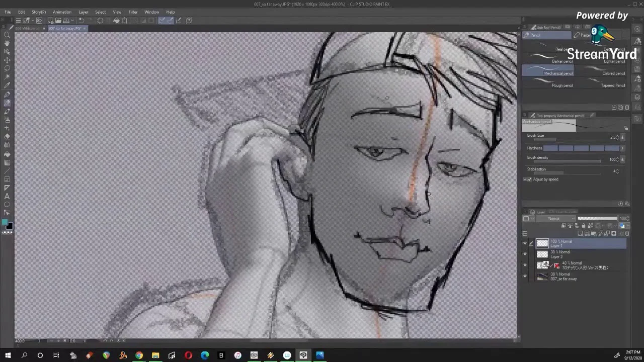This screenshot has height=362, width=644.
Task: Choose the Text tool
Action: pyautogui.click(x=7, y=196)
